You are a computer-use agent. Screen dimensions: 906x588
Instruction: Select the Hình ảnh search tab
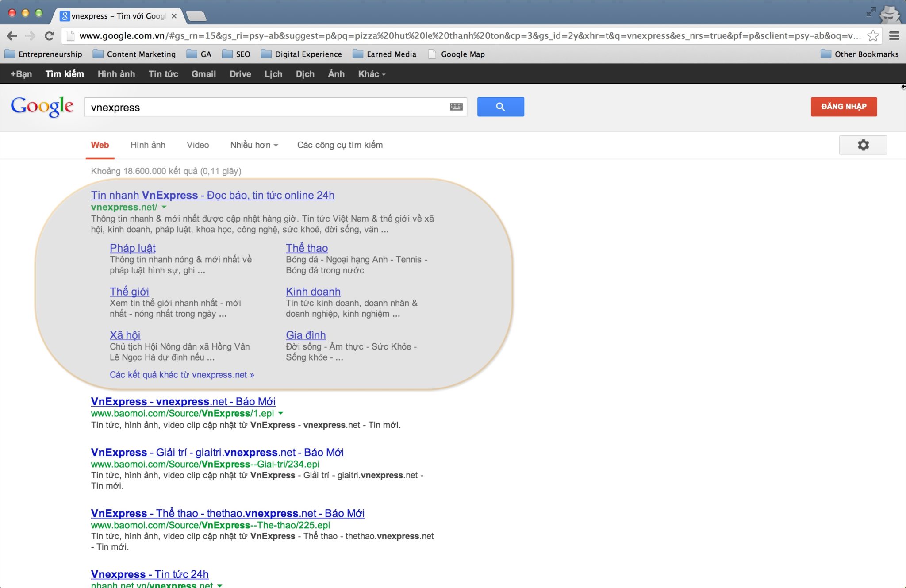[x=148, y=146]
